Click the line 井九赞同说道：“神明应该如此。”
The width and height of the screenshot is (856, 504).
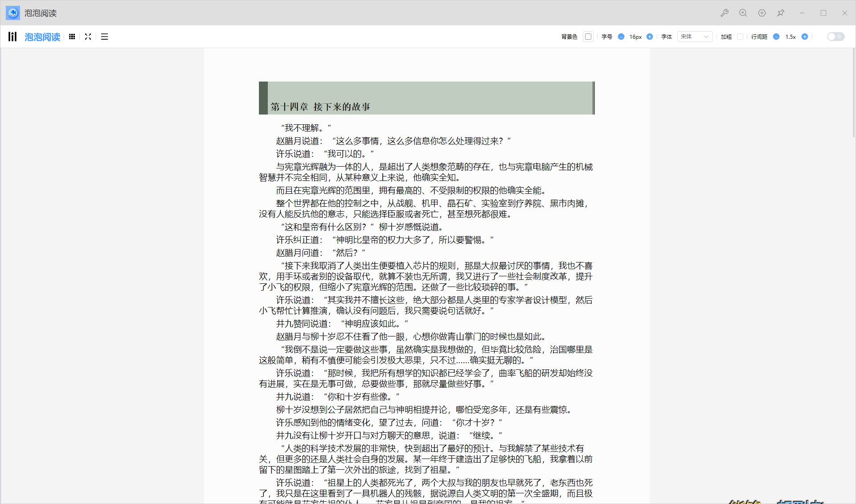pos(342,324)
